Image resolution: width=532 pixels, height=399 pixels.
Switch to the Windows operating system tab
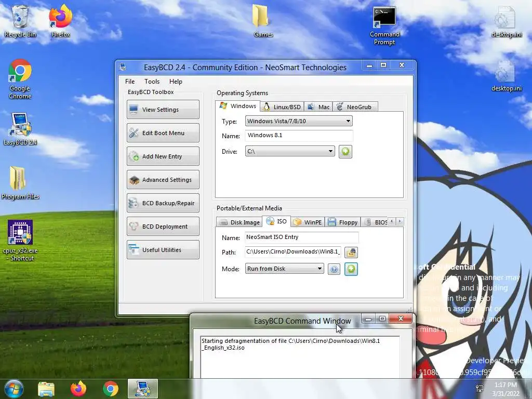238,106
